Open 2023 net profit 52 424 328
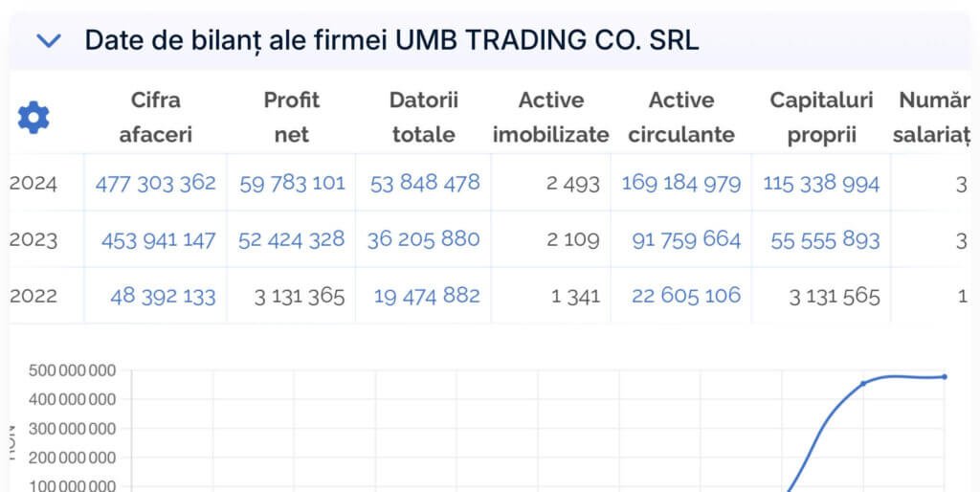Screen dimensions: 980x492 (292, 239)
